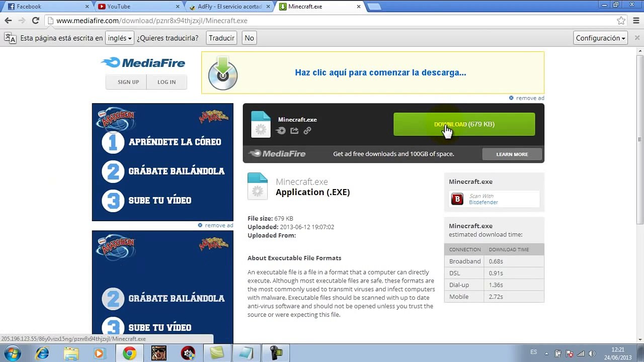Click the ES language indicator in taskbar
This screenshot has height=362, width=644.
[534, 352]
